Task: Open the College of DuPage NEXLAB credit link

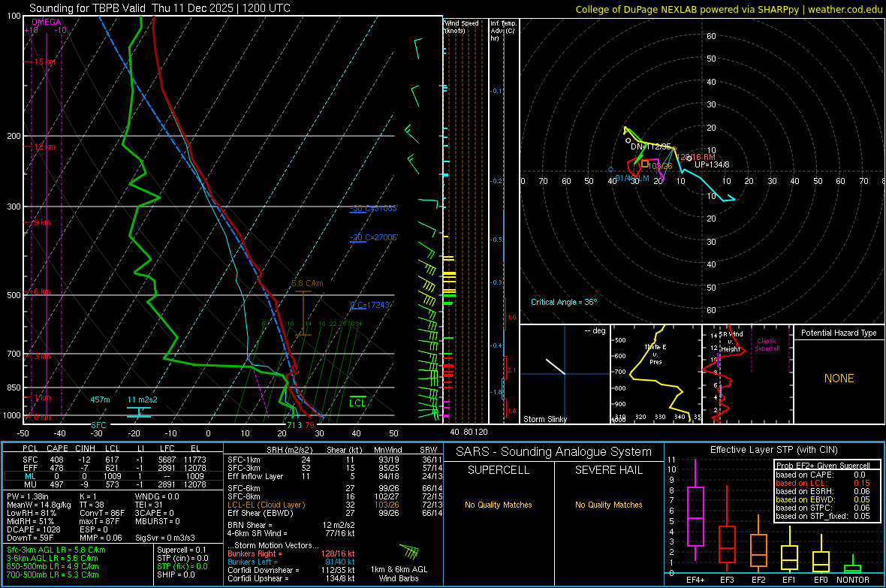Action: (728, 9)
